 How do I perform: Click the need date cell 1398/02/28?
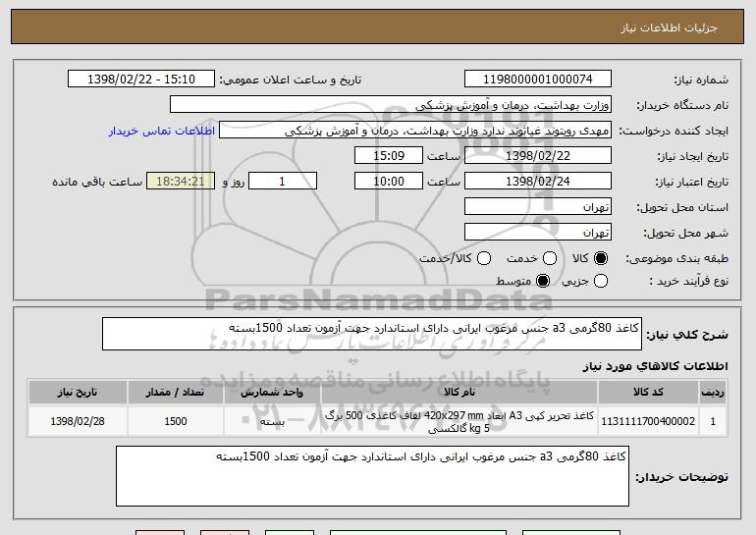point(78,421)
